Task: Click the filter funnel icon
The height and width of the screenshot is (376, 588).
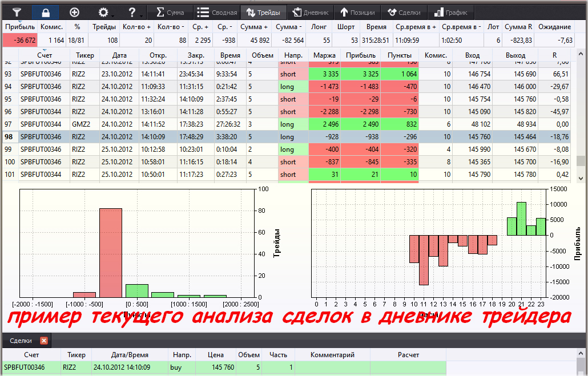Action: (x=17, y=12)
